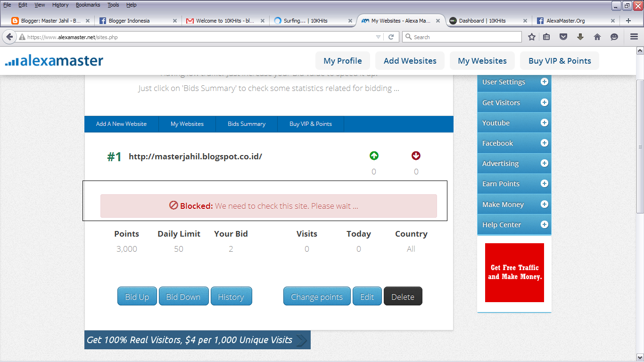Image resolution: width=644 pixels, height=362 pixels.
Task: Click the Country value All
Action: point(411,249)
